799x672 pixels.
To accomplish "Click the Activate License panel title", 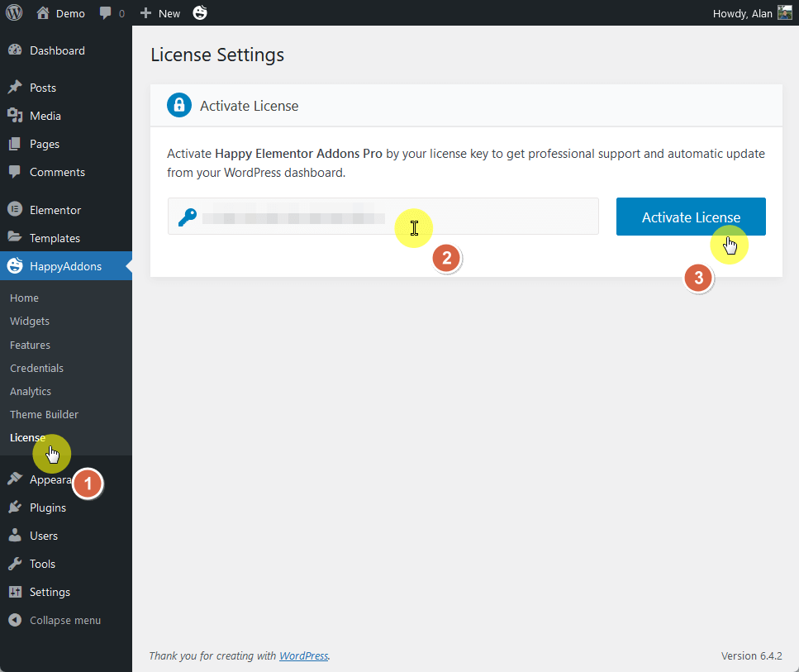I will [250, 106].
